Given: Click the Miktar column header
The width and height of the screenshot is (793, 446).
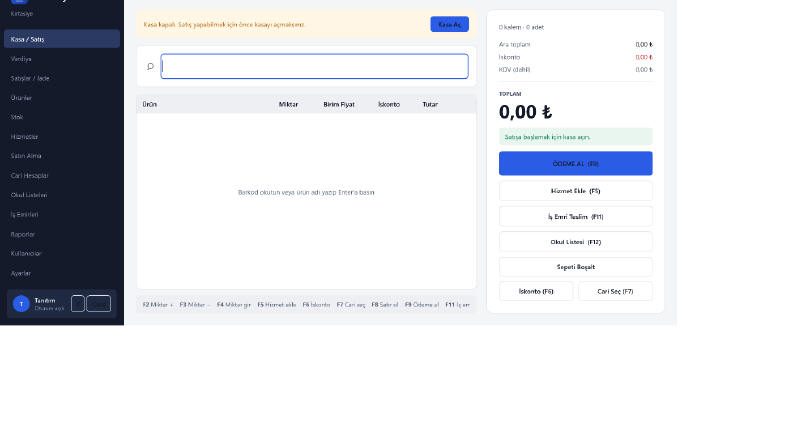Looking at the screenshot, I should pos(288,104).
